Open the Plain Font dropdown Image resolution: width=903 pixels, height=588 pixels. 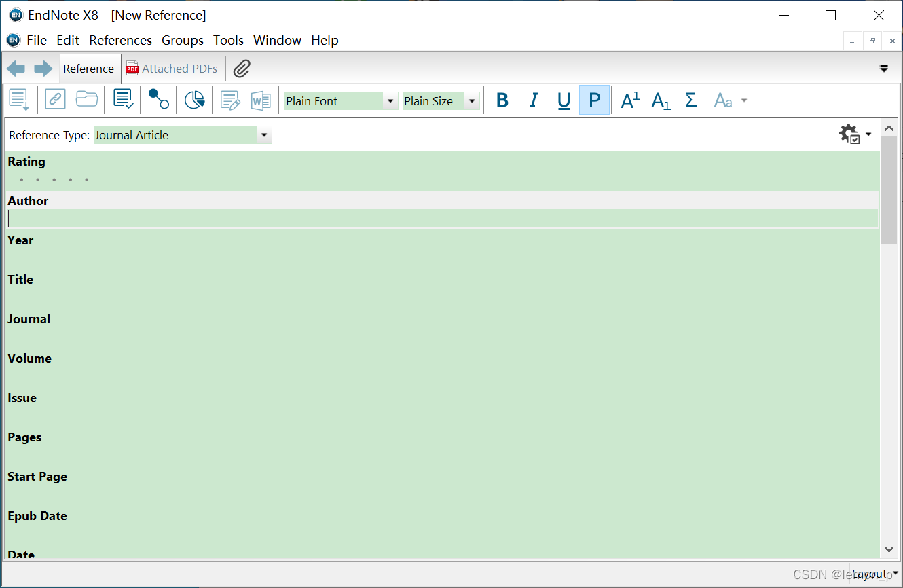[x=390, y=101]
